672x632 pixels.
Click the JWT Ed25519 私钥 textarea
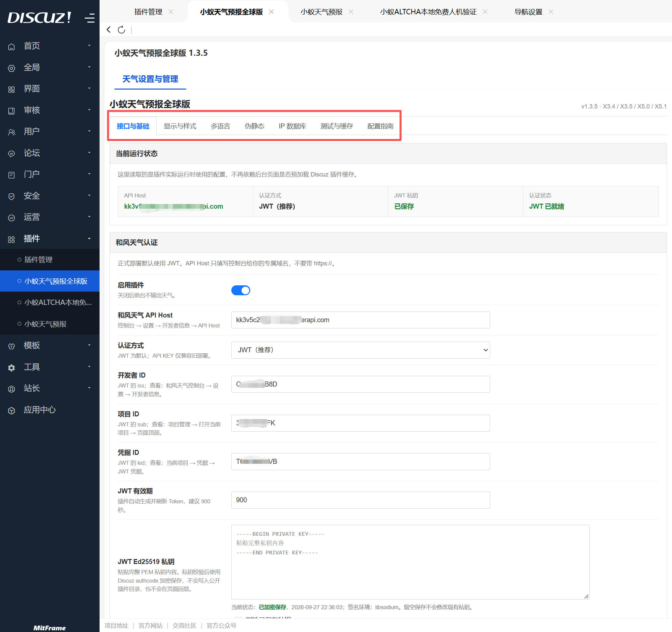coord(410,562)
